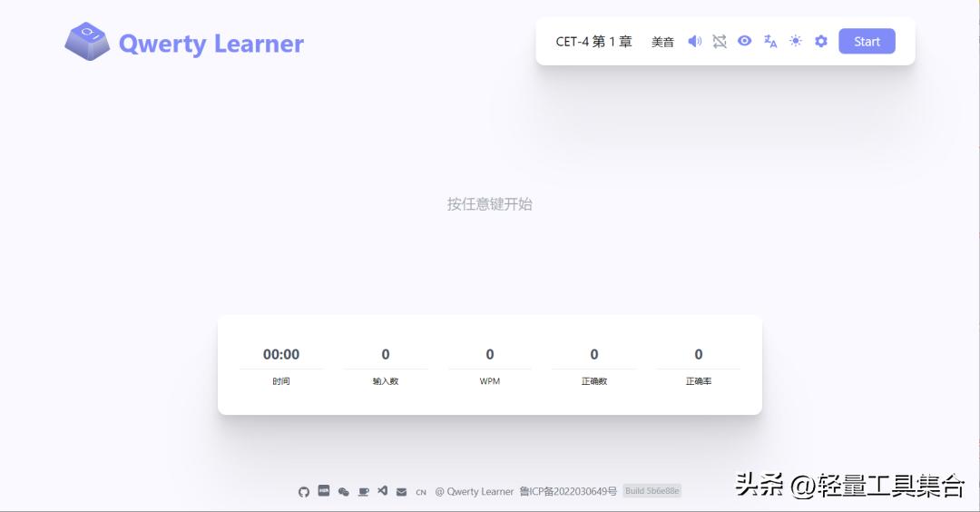Click the Build 5b6e88e badge
This screenshot has height=512, width=980.
(x=652, y=491)
